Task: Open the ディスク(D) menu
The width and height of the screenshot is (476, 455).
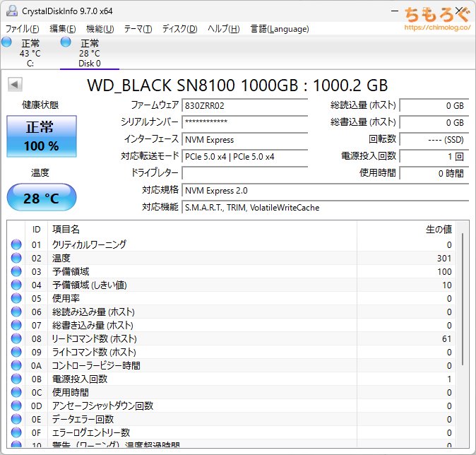Action: (x=179, y=29)
